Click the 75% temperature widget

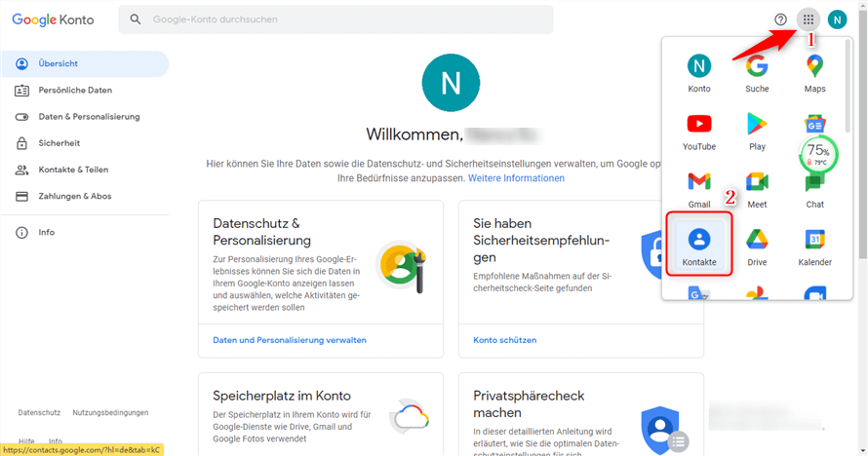tap(817, 154)
